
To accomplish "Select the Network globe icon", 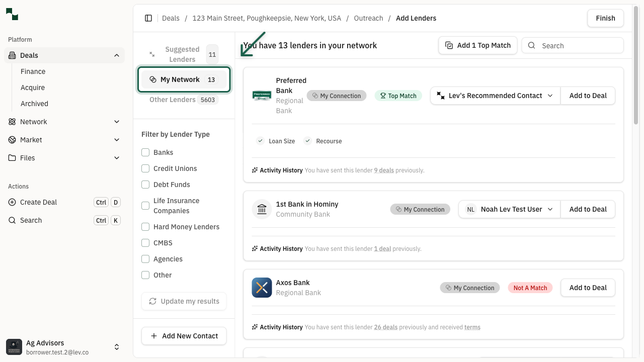I will click(x=12, y=121).
